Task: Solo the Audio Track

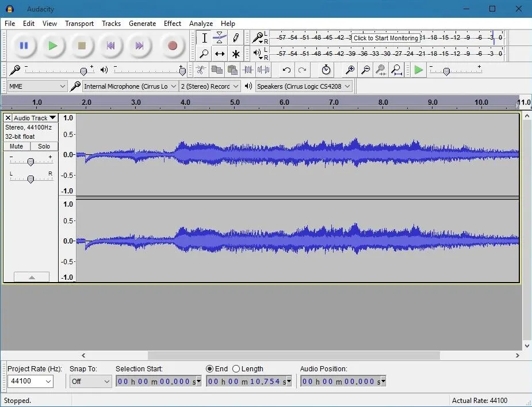Action: pos(44,146)
